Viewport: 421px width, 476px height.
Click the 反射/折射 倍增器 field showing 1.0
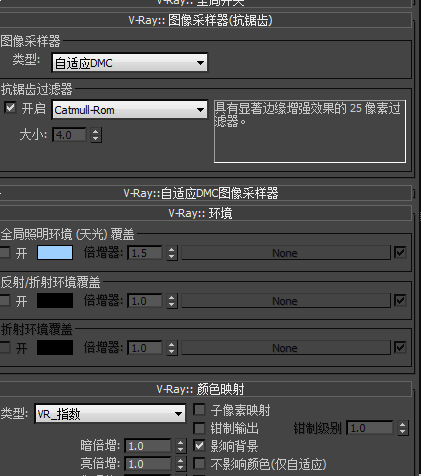pyautogui.click(x=145, y=301)
